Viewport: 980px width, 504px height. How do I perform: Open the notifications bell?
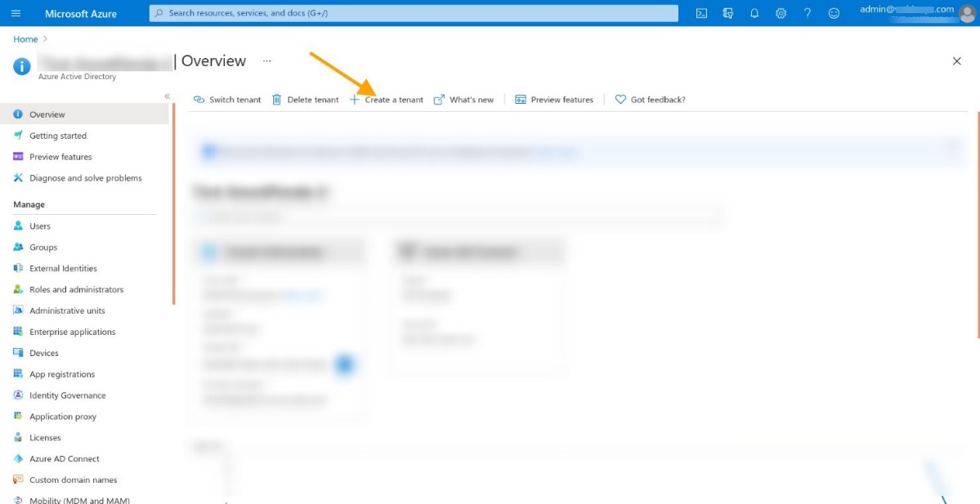click(754, 13)
